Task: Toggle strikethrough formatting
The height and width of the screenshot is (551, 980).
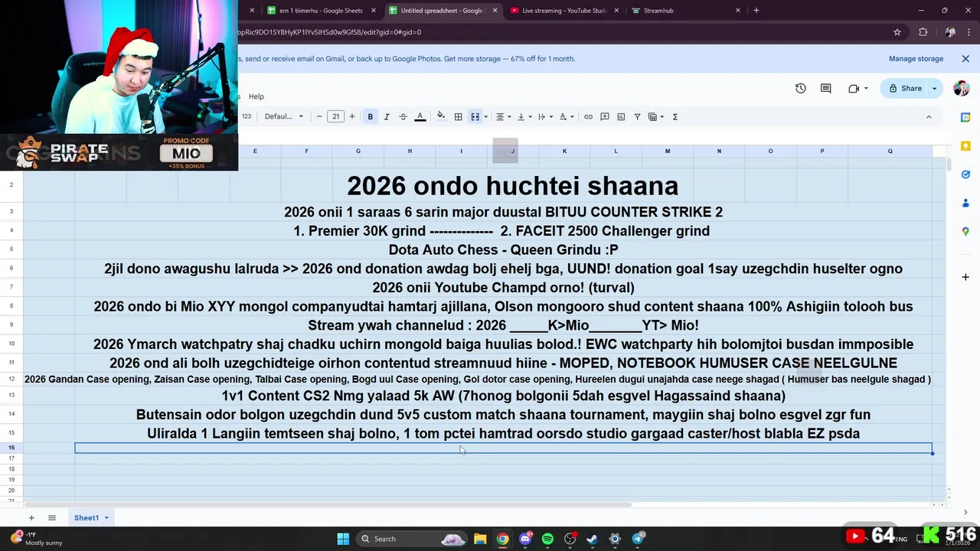Action: pyautogui.click(x=403, y=116)
